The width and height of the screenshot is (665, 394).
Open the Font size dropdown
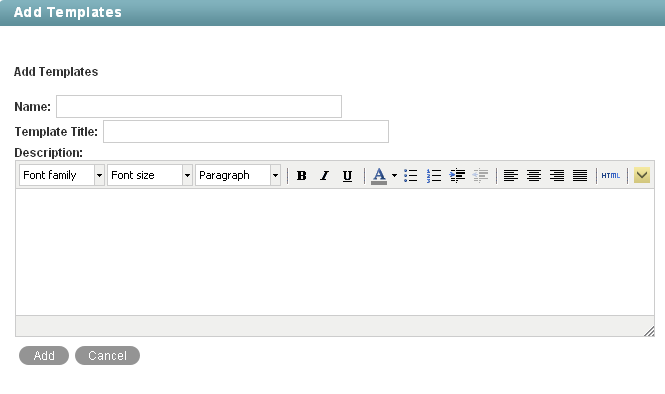point(150,175)
